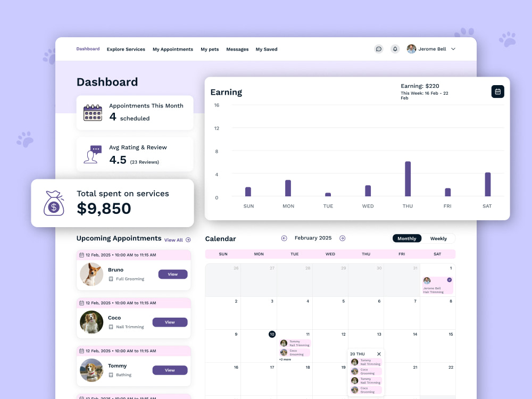Select the SUN bar in Earning chart

pos(248,192)
